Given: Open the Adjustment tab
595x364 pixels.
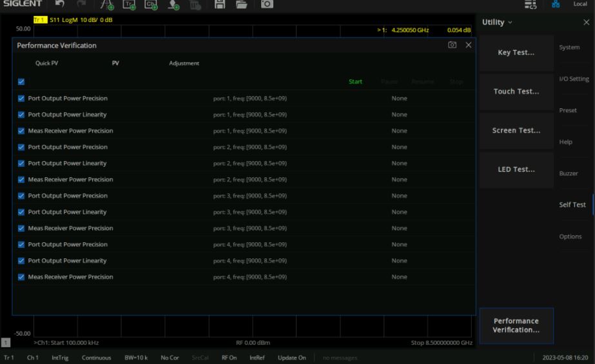Looking at the screenshot, I should coord(184,63).
